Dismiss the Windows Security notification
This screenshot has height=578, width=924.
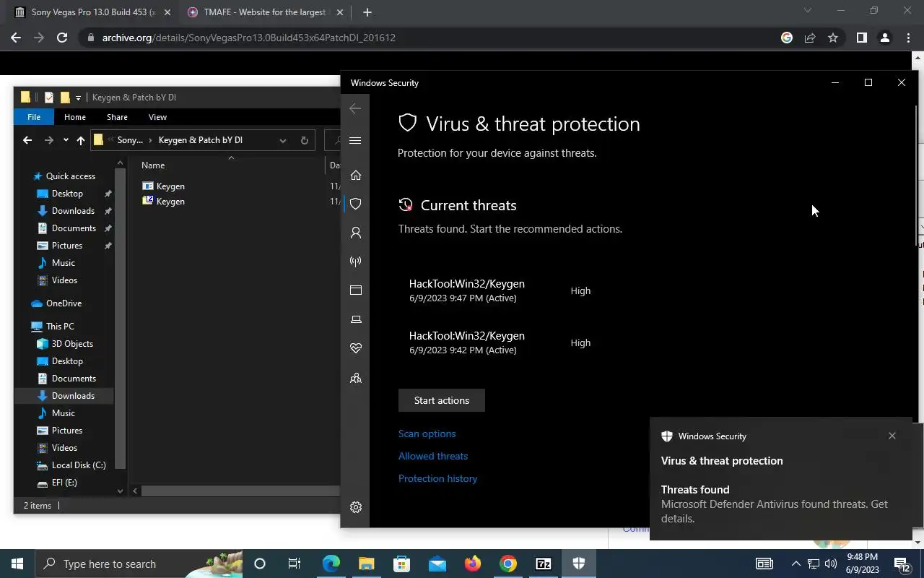coord(892,436)
